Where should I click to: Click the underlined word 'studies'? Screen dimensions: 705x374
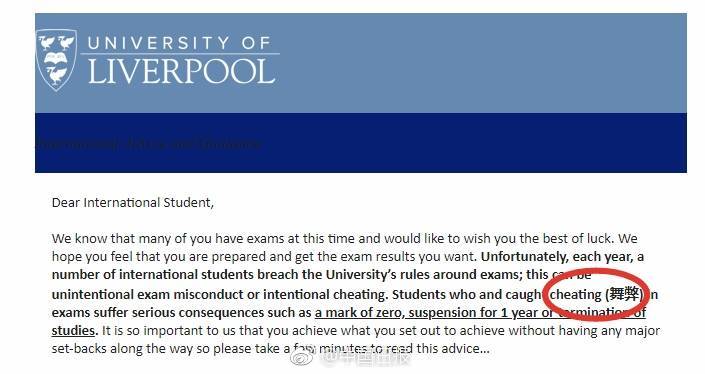point(73,331)
